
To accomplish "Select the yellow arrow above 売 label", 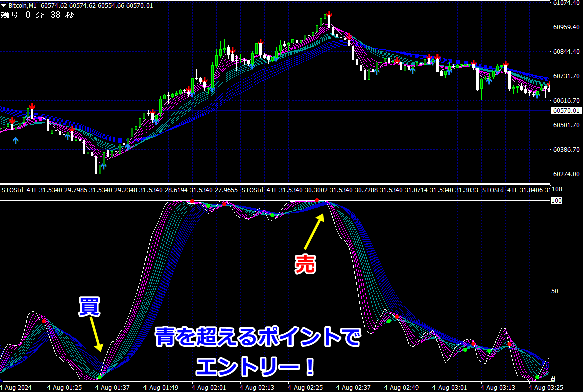I will (x=314, y=232).
